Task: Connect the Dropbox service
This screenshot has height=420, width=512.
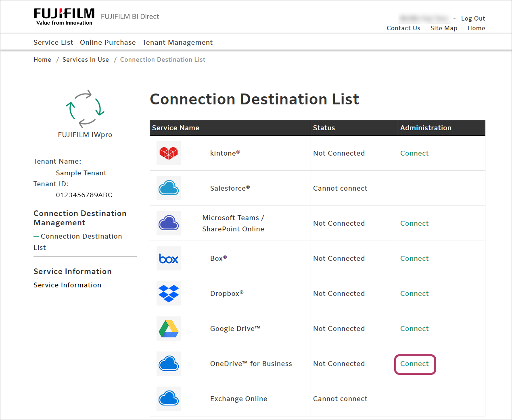Action: point(414,293)
